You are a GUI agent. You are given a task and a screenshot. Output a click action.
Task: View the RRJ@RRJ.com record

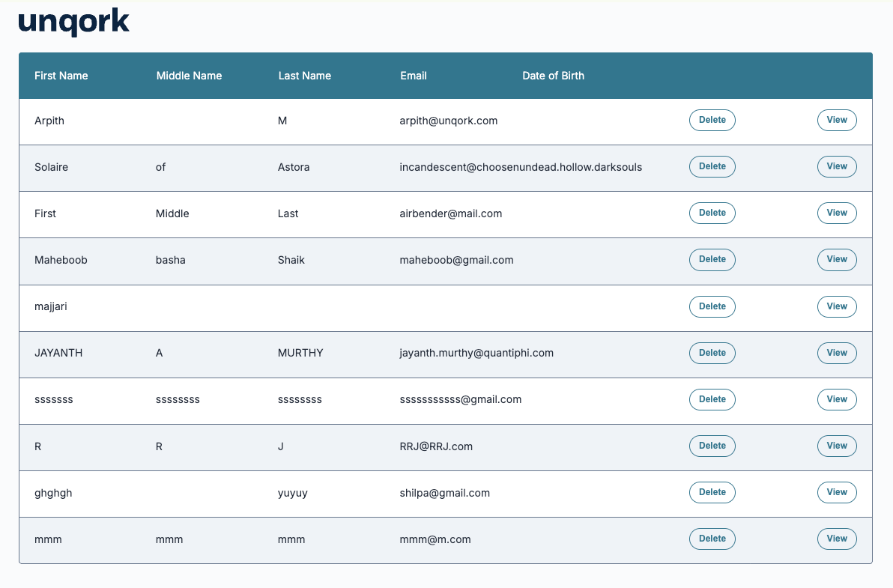coord(836,446)
